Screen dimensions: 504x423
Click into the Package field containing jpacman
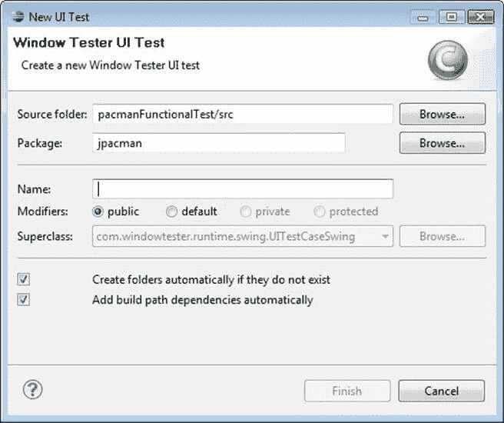(219, 143)
